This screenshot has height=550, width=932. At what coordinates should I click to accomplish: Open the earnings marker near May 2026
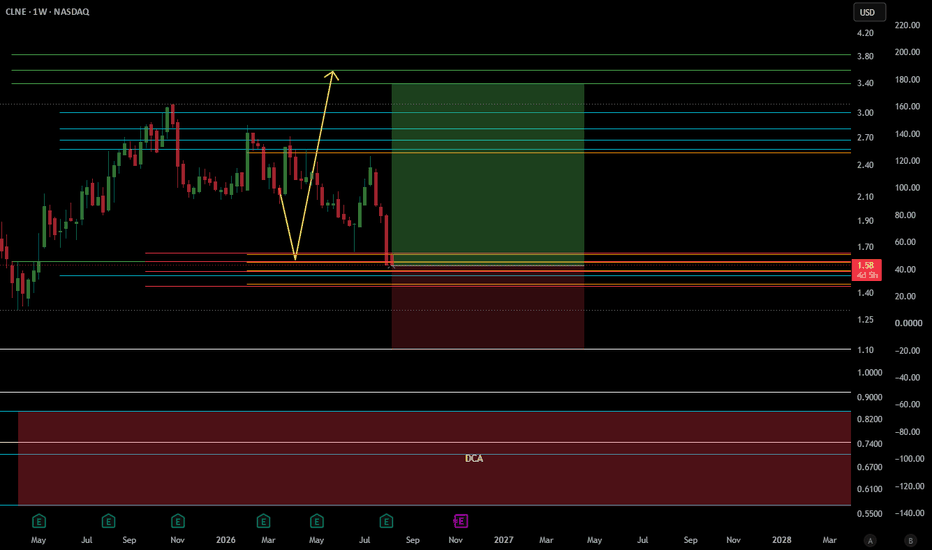tap(317, 521)
